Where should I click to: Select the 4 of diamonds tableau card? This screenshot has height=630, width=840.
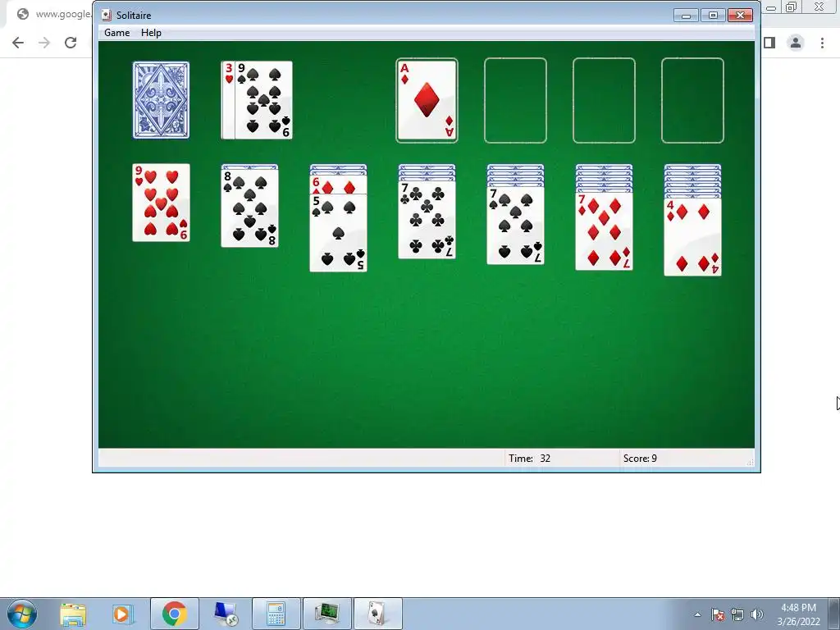[x=692, y=237]
